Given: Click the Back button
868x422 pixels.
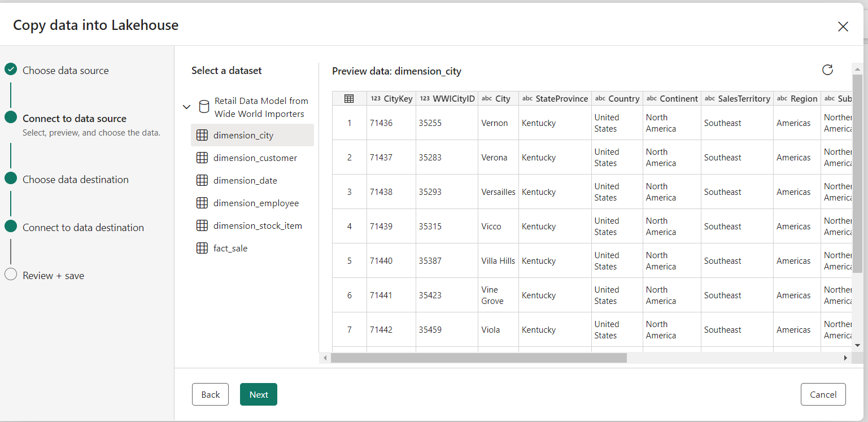Looking at the screenshot, I should [210, 394].
